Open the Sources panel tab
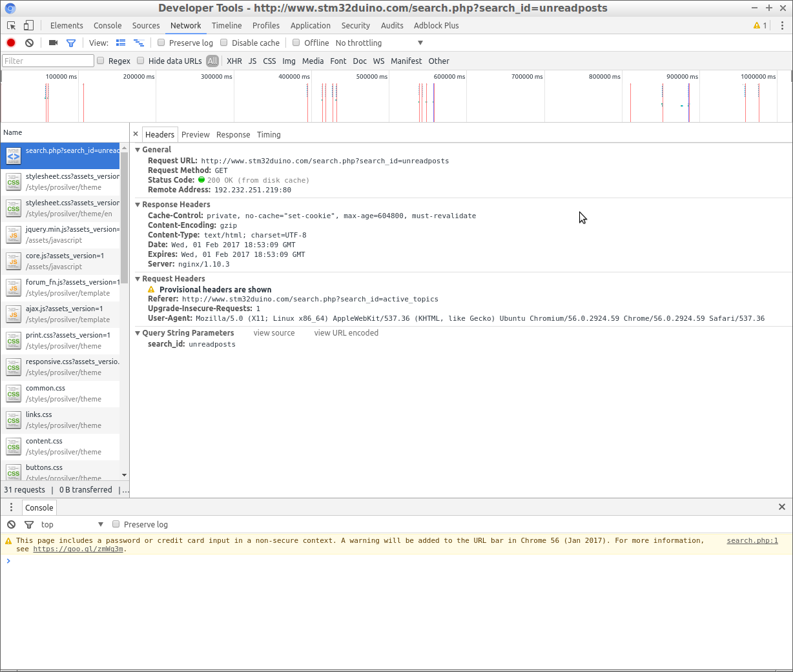793x672 pixels. click(146, 25)
